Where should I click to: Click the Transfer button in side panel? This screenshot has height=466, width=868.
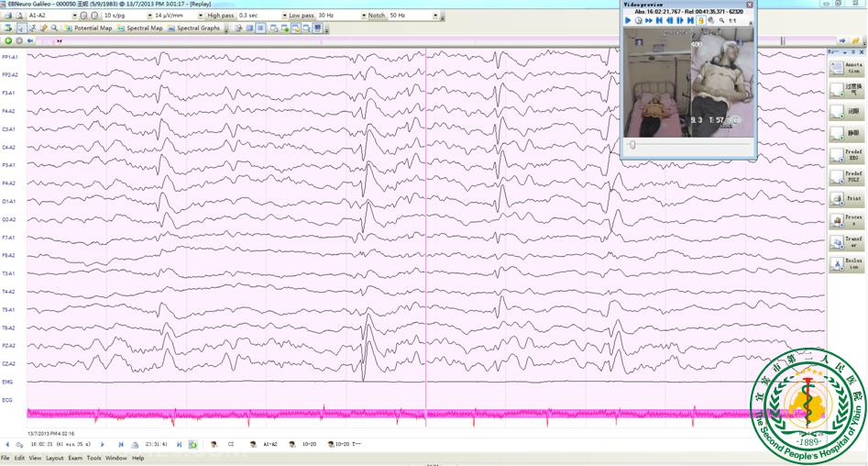click(x=845, y=242)
